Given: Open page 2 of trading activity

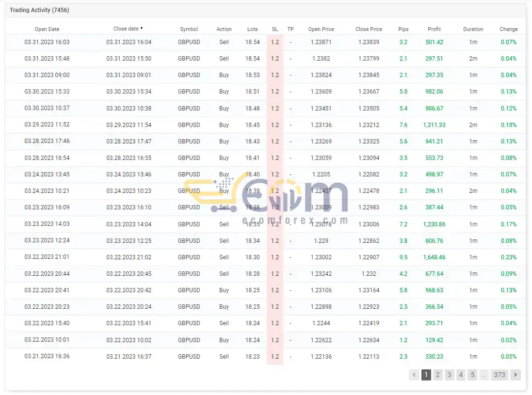Looking at the screenshot, I should click(x=438, y=375).
